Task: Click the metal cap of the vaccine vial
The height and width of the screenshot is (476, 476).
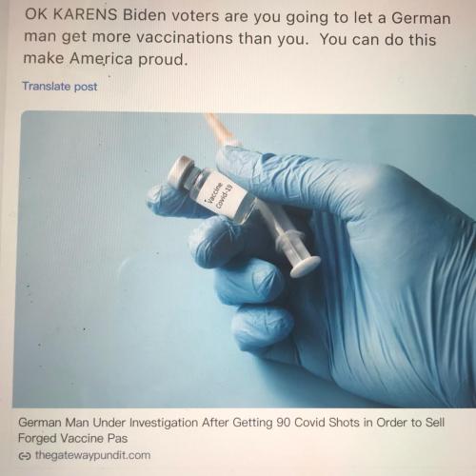Action: [x=182, y=169]
